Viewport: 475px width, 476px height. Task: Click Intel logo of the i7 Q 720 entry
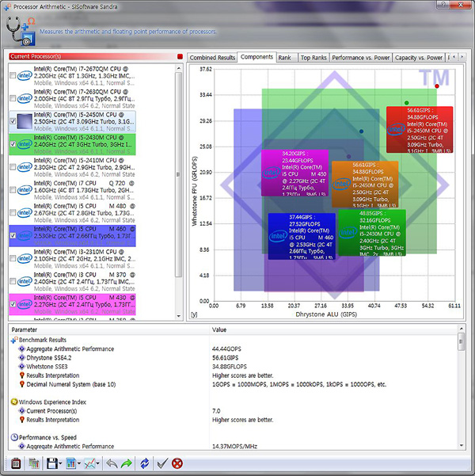(25, 190)
